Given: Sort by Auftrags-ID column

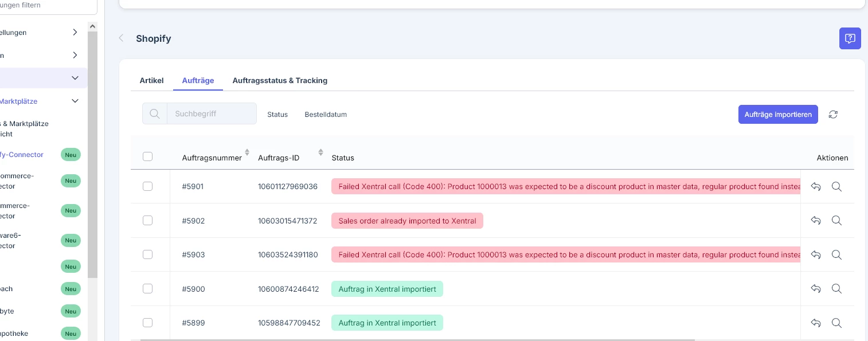Looking at the screenshot, I should pyautogui.click(x=320, y=152).
